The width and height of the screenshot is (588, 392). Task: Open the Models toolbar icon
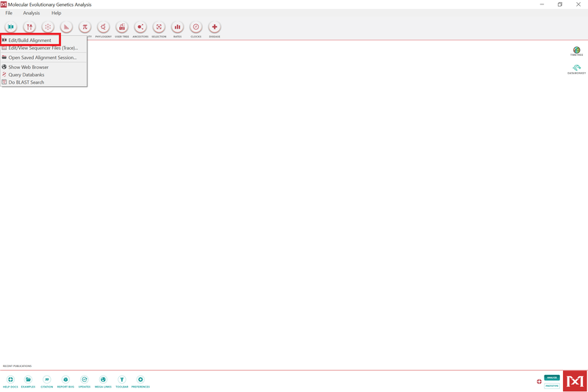coord(48,27)
